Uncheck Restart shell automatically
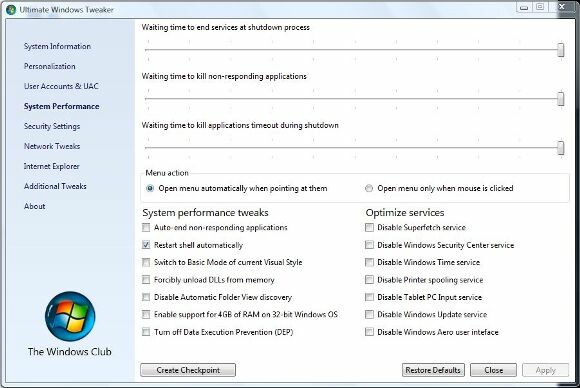 pos(146,245)
